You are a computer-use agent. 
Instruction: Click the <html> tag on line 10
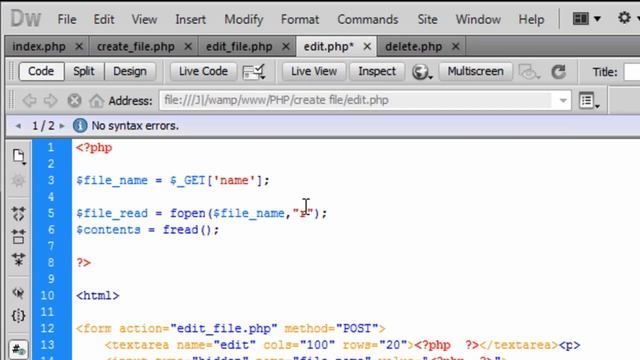click(98, 296)
